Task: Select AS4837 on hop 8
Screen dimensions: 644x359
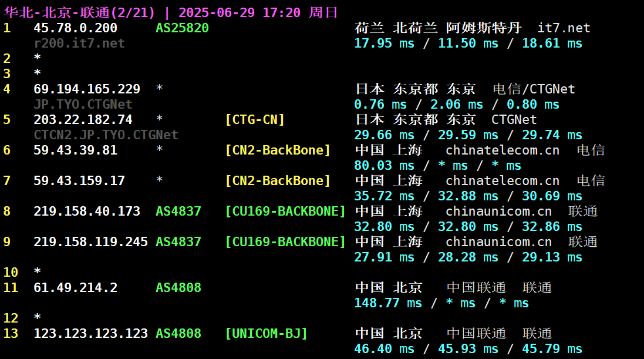Action: point(178,212)
